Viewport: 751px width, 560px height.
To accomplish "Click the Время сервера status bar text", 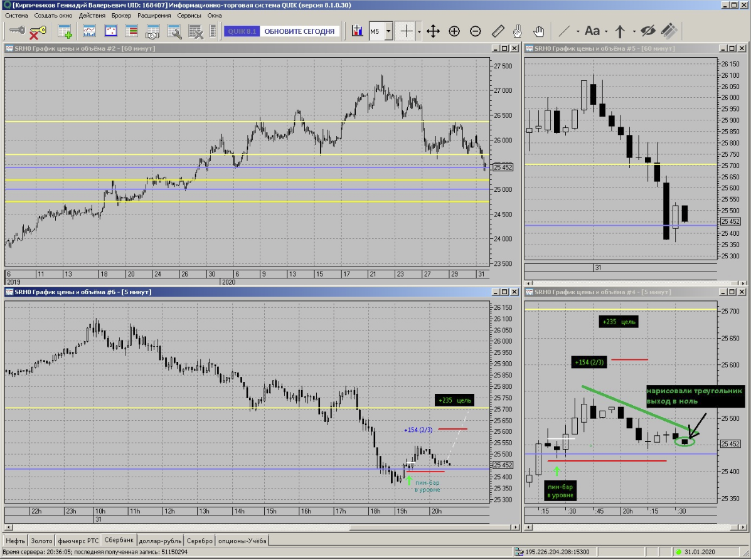I will 95,552.
